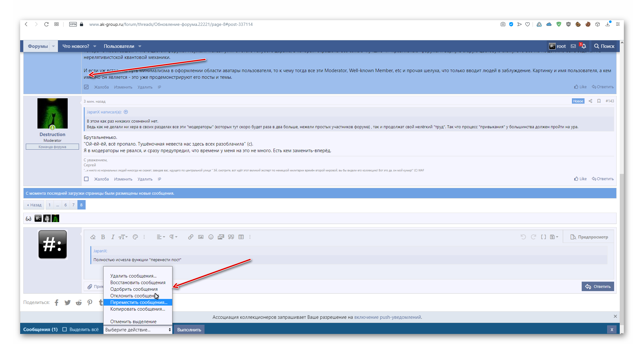This screenshot has height=344, width=644.
Task: Expand the Что нового dropdown arrow
Action: 95,46
